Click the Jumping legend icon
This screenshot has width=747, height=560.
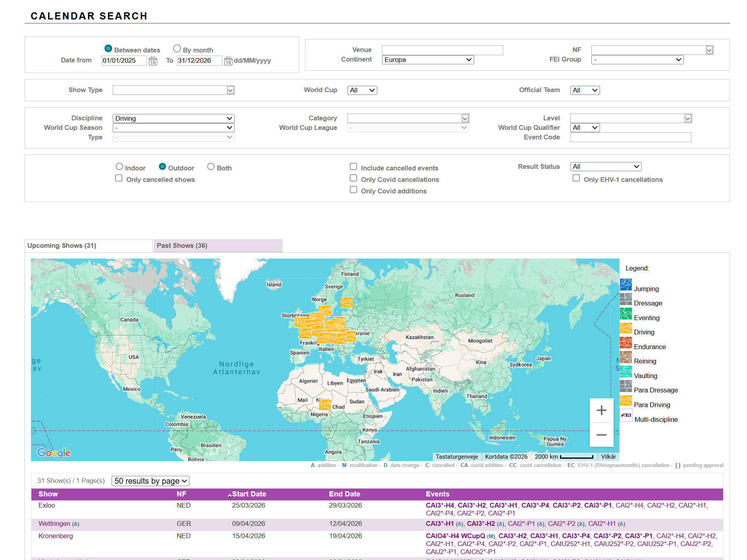[x=626, y=285]
